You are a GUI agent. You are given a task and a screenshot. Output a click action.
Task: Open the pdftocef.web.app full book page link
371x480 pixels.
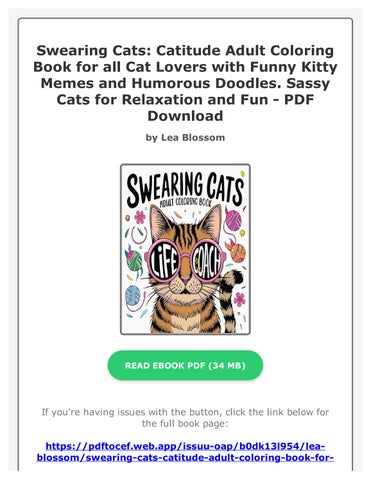185,452
